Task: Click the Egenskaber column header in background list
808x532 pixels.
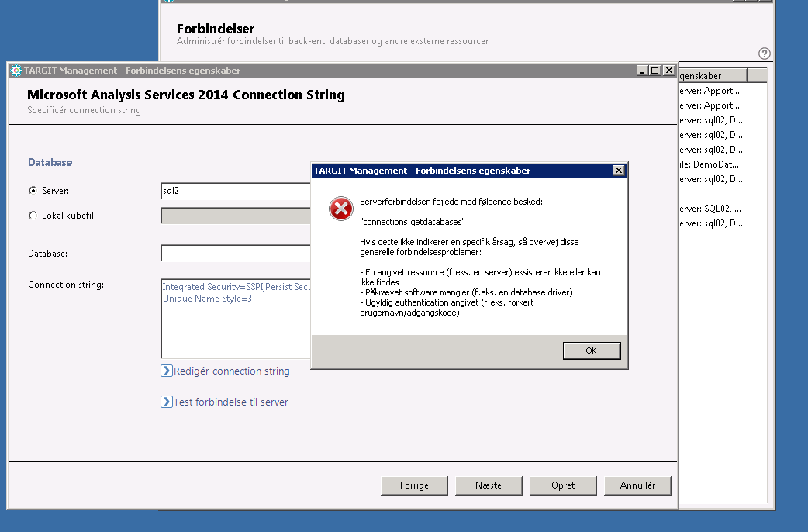Action: (713, 76)
